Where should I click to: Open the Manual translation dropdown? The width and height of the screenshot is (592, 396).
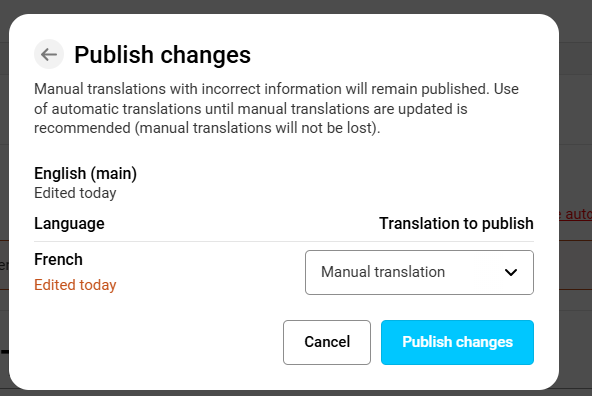point(419,272)
